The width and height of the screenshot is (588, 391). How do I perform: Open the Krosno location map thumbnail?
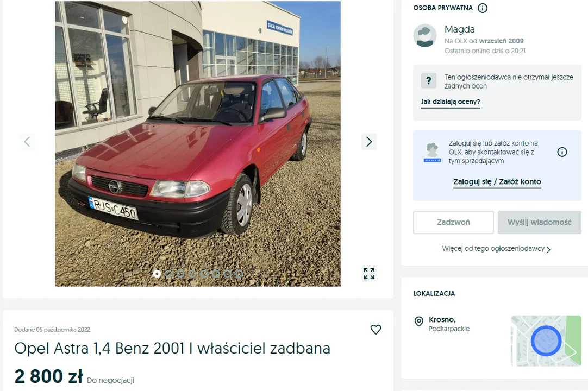[546, 340]
